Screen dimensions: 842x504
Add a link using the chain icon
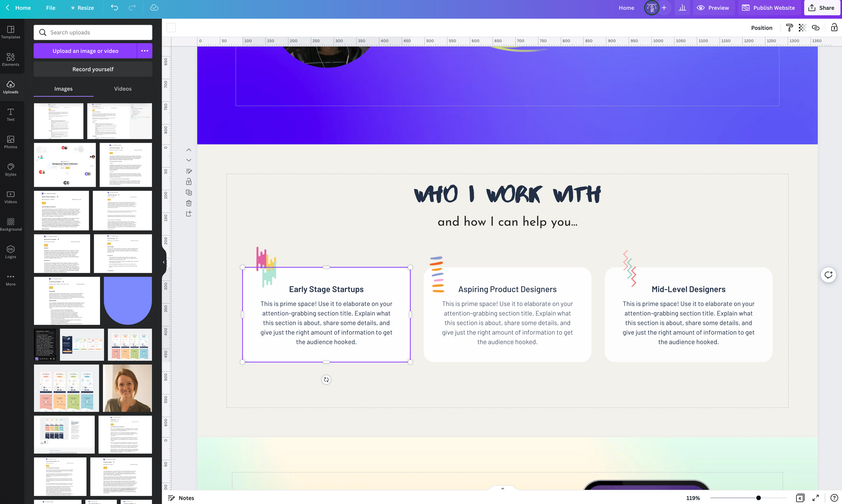tap(816, 28)
